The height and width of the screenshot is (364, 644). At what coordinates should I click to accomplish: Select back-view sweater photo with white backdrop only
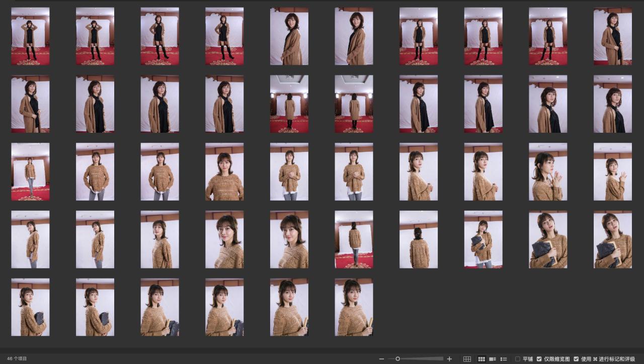point(419,239)
